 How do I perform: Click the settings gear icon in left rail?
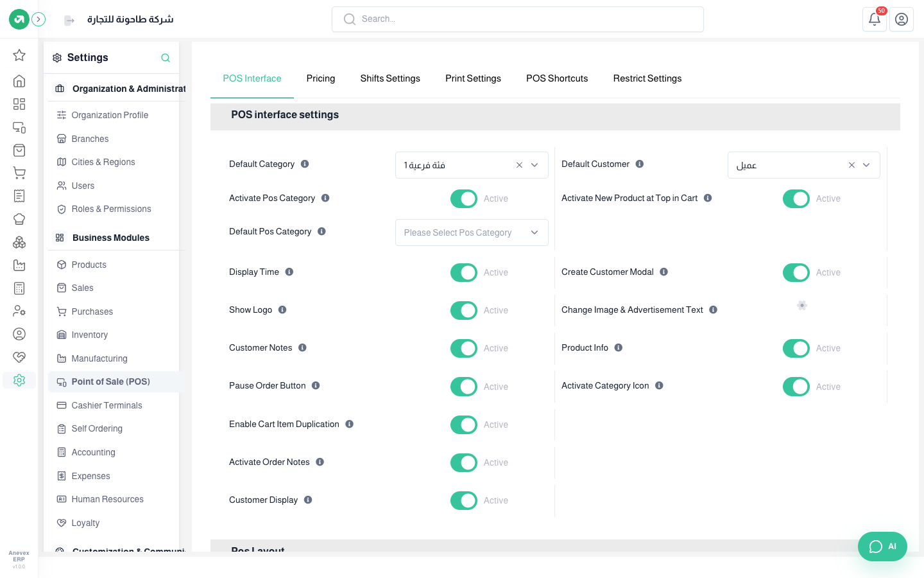(19, 380)
